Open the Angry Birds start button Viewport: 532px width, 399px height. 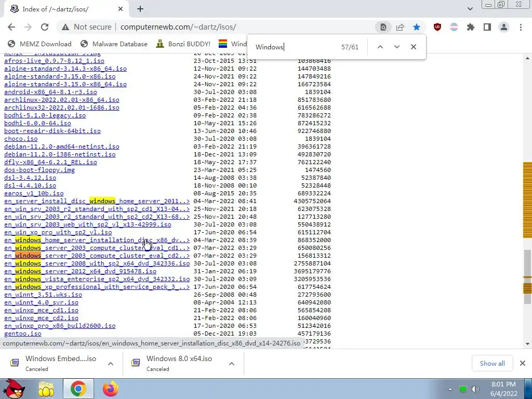click(14, 389)
